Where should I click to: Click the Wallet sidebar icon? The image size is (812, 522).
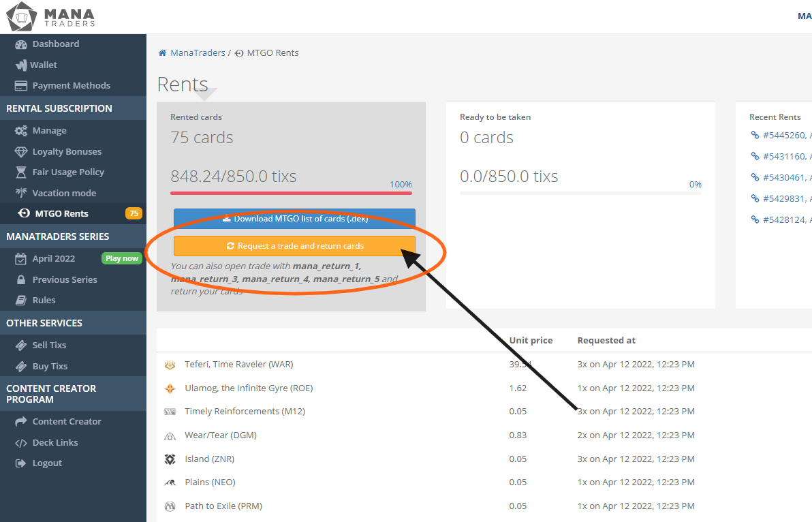pyautogui.click(x=20, y=65)
